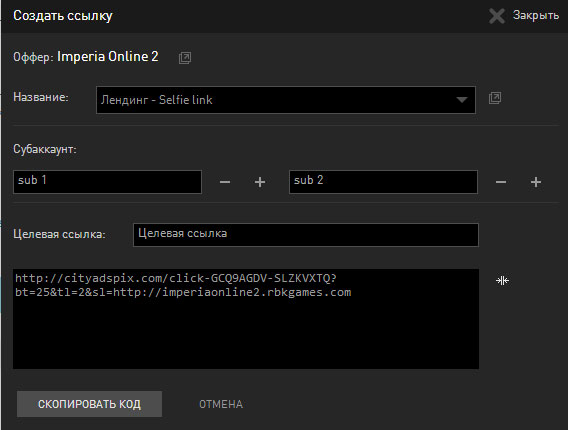This screenshot has height=430, width=568.
Task: Open the Название combo box
Action: (x=286, y=100)
